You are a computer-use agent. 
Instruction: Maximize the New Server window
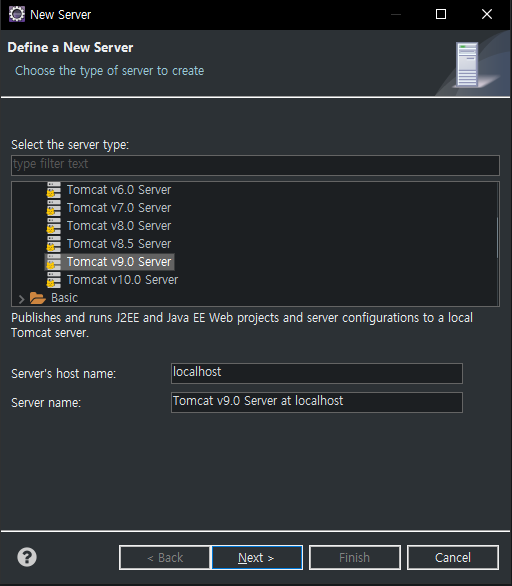[441, 14]
